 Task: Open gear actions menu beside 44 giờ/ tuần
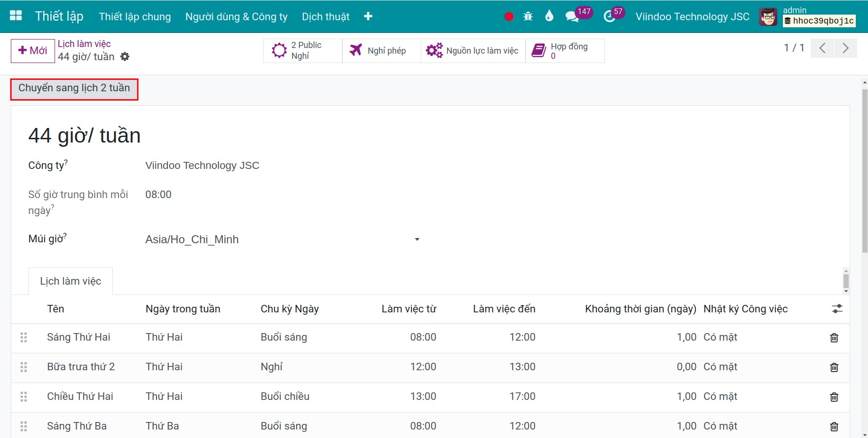(x=125, y=56)
